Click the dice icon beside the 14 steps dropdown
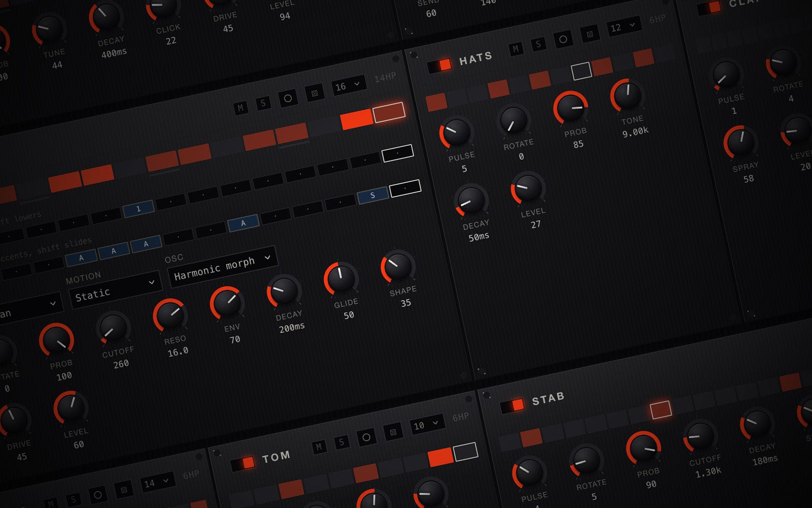This screenshot has height=508, width=812. [124, 490]
